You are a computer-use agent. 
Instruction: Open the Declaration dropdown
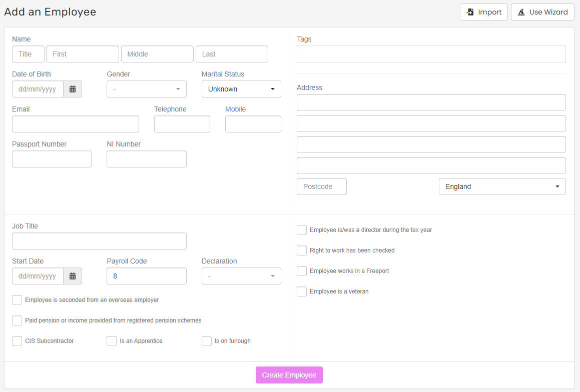[x=241, y=276]
